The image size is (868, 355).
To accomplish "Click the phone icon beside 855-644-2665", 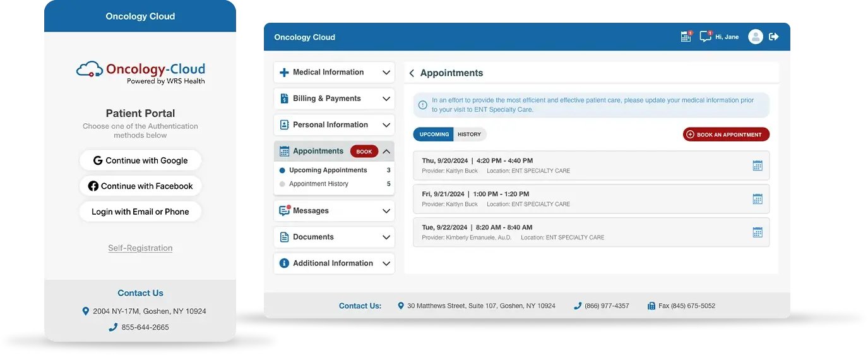I will pos(113,327).
